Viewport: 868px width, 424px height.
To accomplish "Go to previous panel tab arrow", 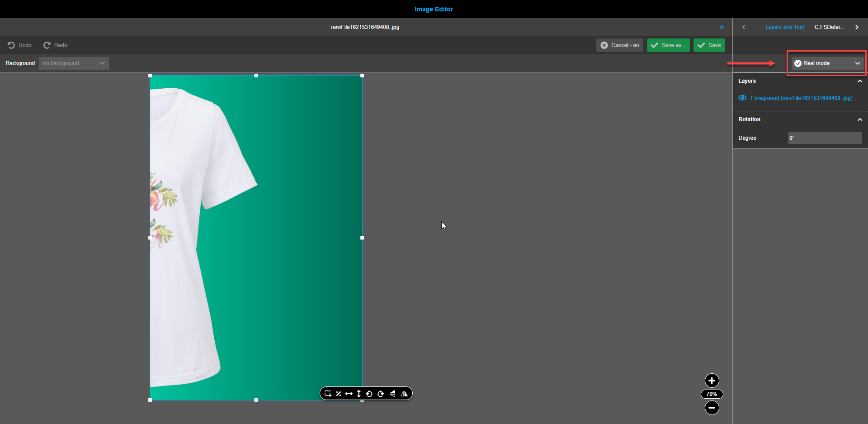I will click(x=744, y=27).
